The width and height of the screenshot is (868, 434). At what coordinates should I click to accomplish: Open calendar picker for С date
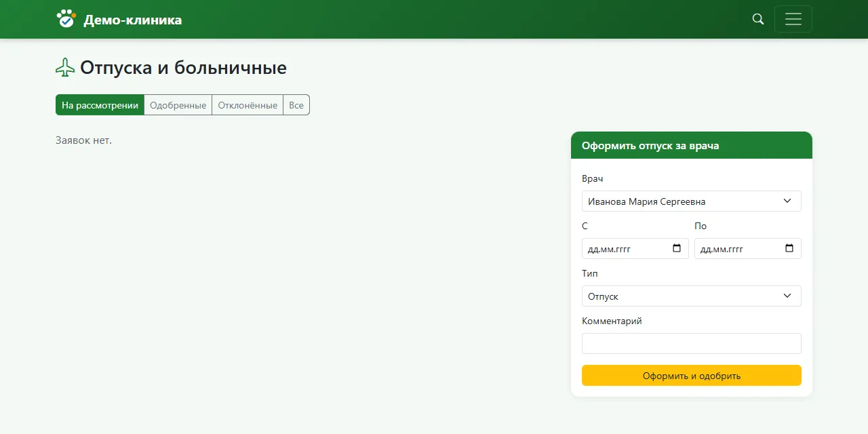677,248
